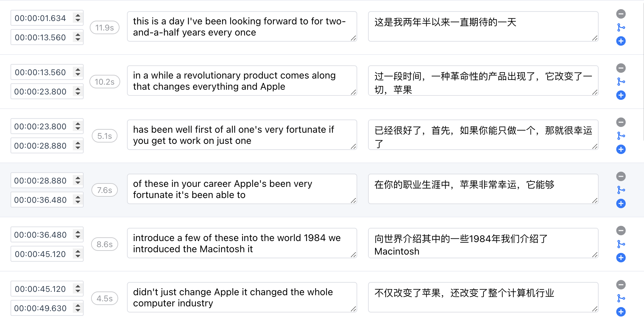Edit the Chinese text mentioning Macintosh
This screenshot has width=644, height=325.
click(x=482, y=243)
